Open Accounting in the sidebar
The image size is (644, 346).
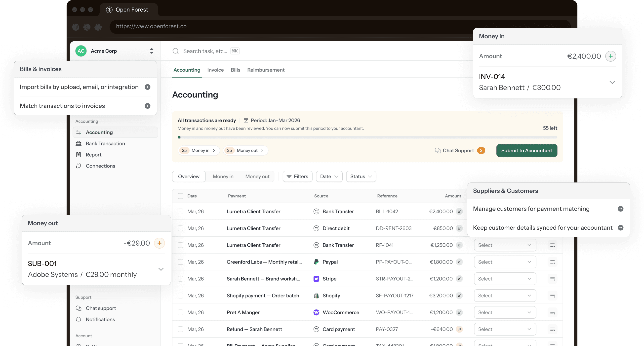coord(115,132)
